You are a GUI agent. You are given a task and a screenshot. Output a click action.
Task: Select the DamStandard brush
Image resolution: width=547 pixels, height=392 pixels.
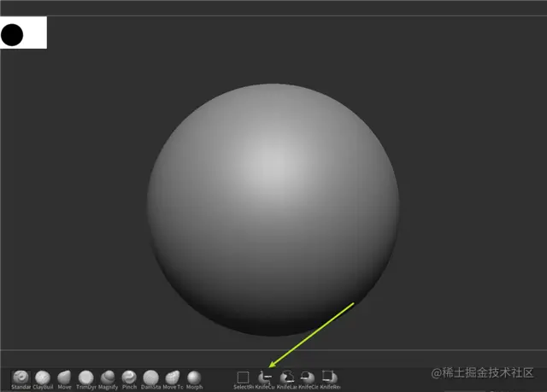tap(150, 380)
